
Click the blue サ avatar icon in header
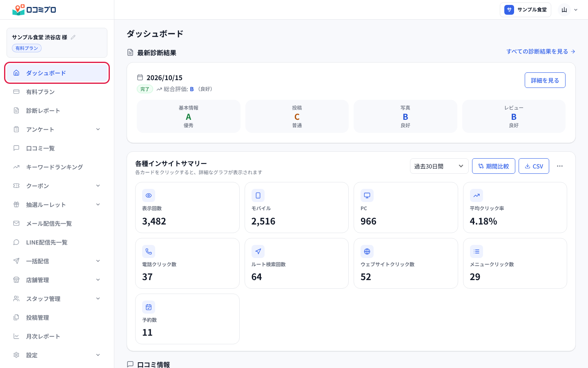tap(509, 10)
